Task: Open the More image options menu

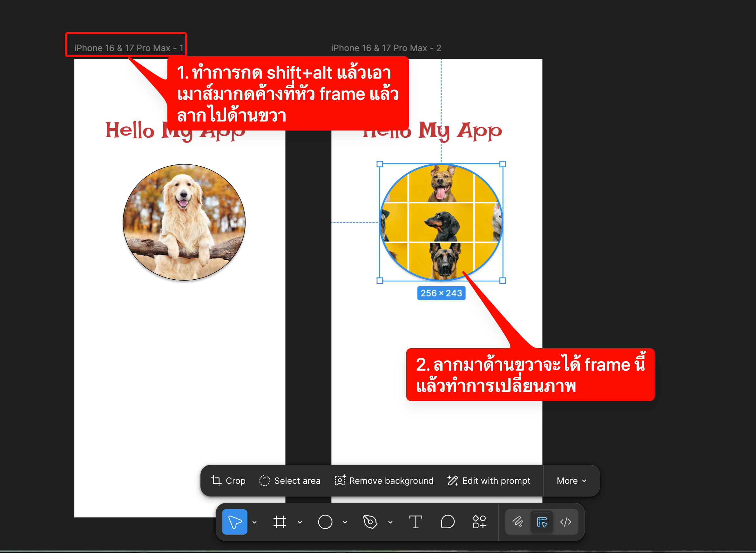Action: (x=571, y=481)
